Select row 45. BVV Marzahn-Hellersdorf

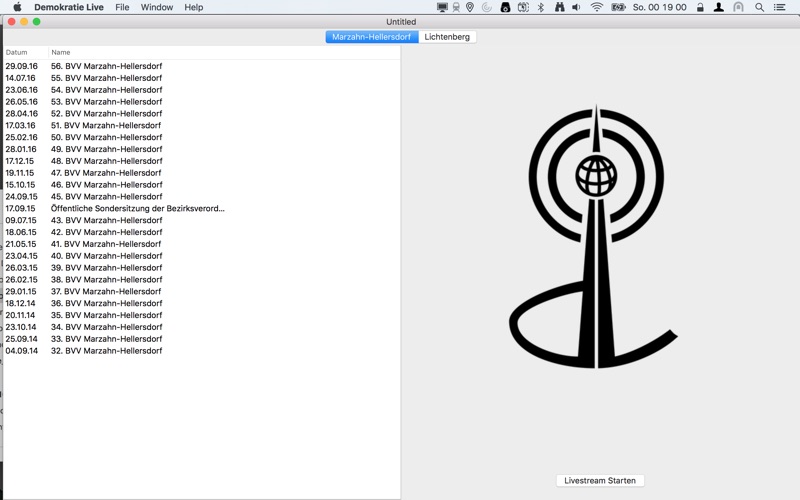pyautogui.click(x=202, y=196)
